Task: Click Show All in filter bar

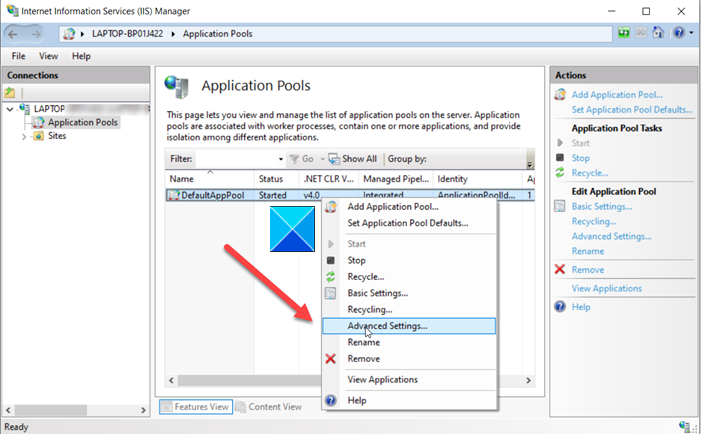Action: point(353,159)
